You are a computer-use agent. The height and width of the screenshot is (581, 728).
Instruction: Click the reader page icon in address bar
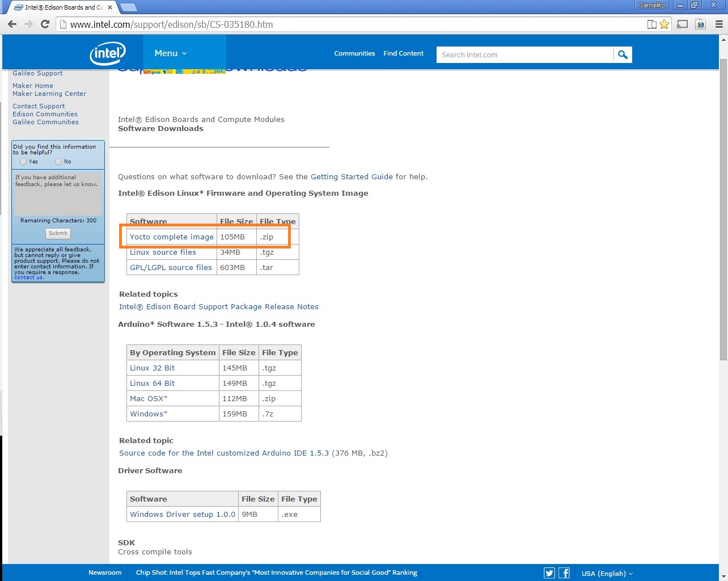(x=652, y=24)
